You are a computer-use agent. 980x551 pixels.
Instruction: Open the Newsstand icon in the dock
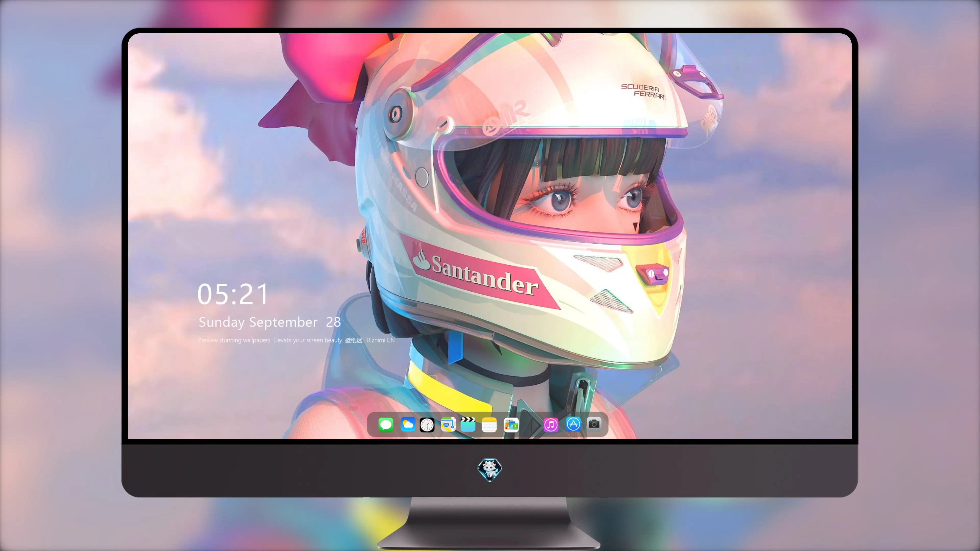[511, 425]
